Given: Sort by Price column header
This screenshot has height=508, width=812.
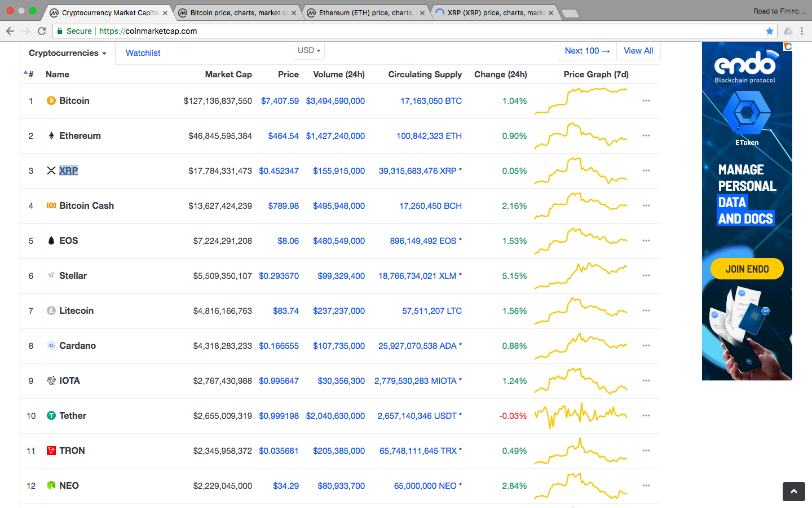Looking at the screenshot, I should coord(288,75).
